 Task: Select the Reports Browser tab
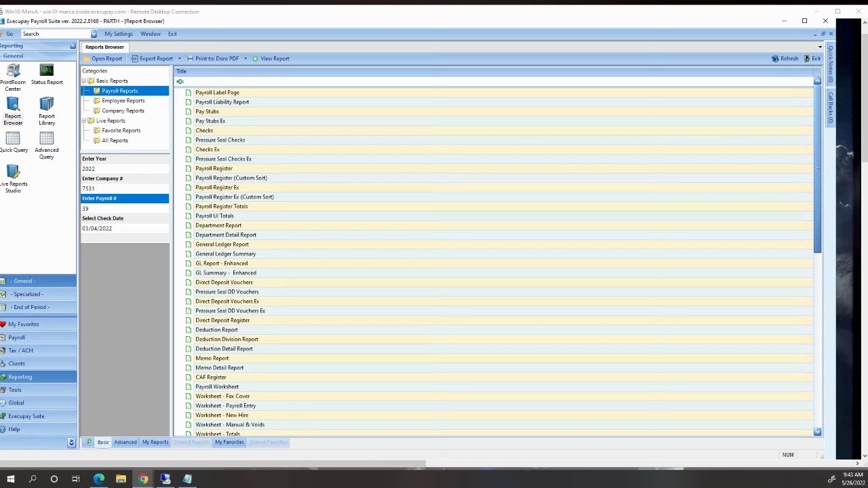[104, 47]
